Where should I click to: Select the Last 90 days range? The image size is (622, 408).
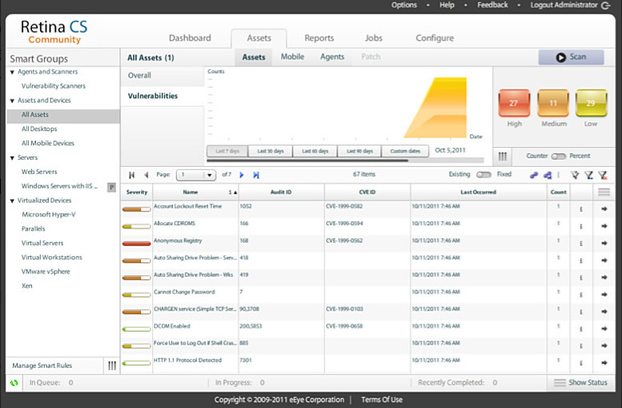(x=359, y=151)
